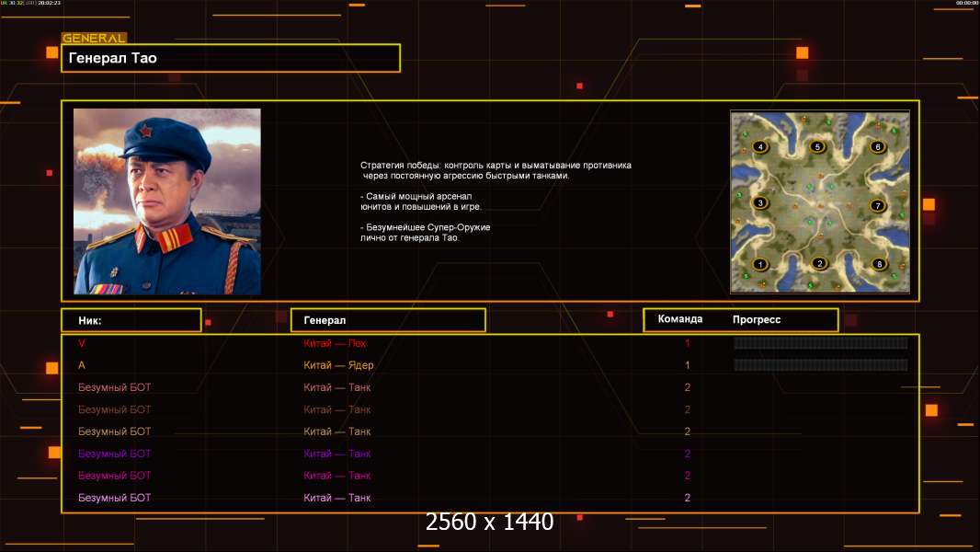Click player V's loading progress bar
Image resolution: width=980 pixels, height=552 pixels.
coord(821,342)
